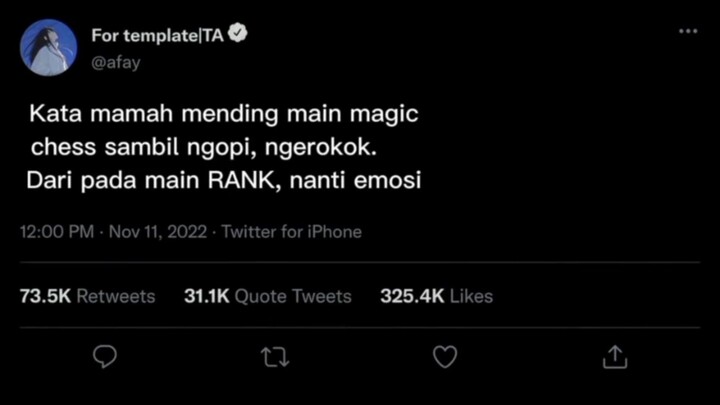Screen dimensions: 720x405
Task: Click the "Twitter for iPhone" source link
Action: tap(291, 232)
